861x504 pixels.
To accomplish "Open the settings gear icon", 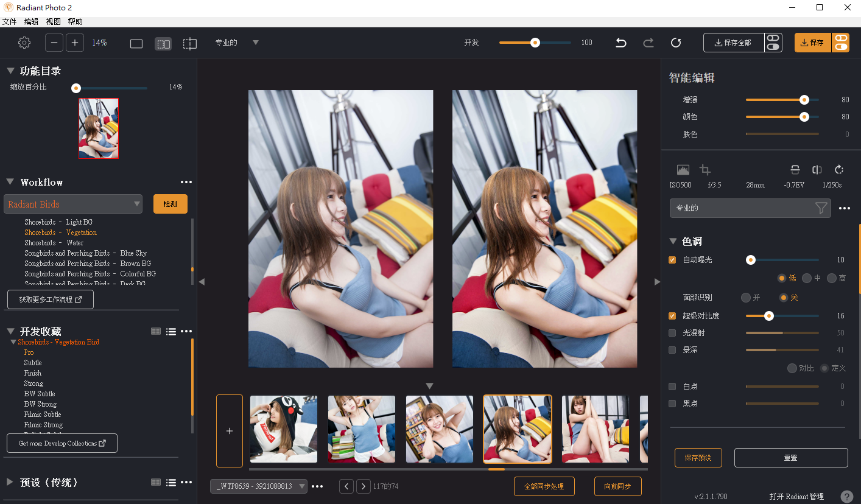I will (x=24, y=43).
